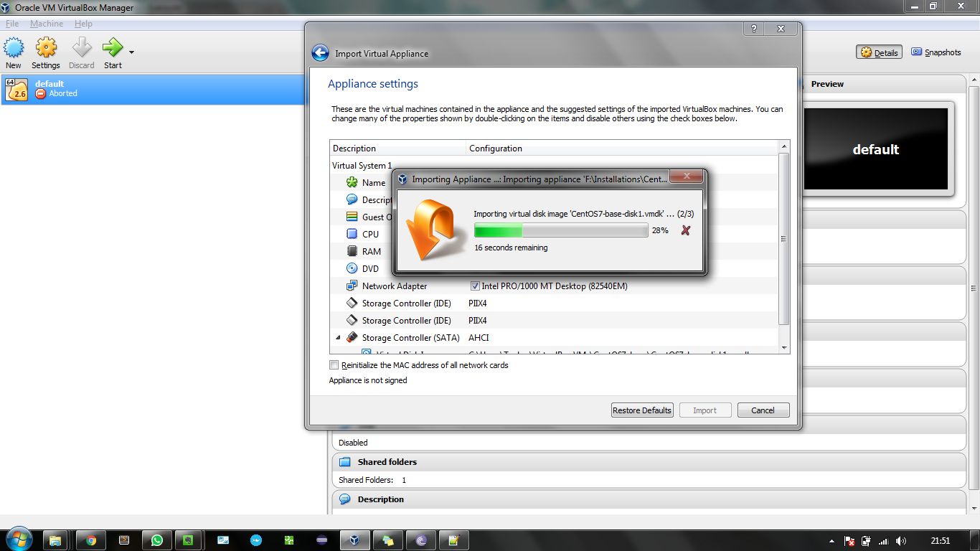Click the Network Adapter row icon
980x551 pixels.
point(352,286)
